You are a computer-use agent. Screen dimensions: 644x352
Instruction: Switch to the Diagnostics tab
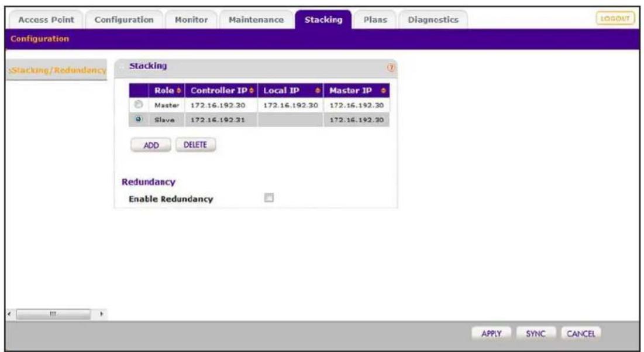point(433,20)
